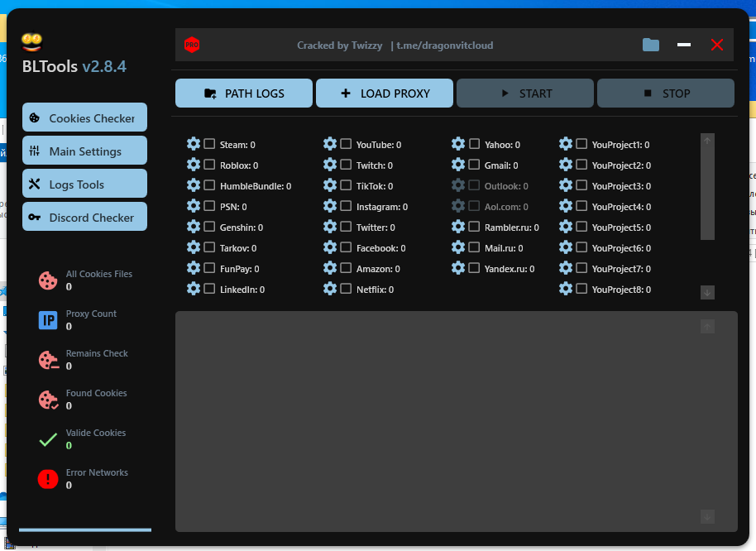The image size is (756, 551).
Task: Open settings gear for HumbleBundle
Action: click(x=194, y=185)
